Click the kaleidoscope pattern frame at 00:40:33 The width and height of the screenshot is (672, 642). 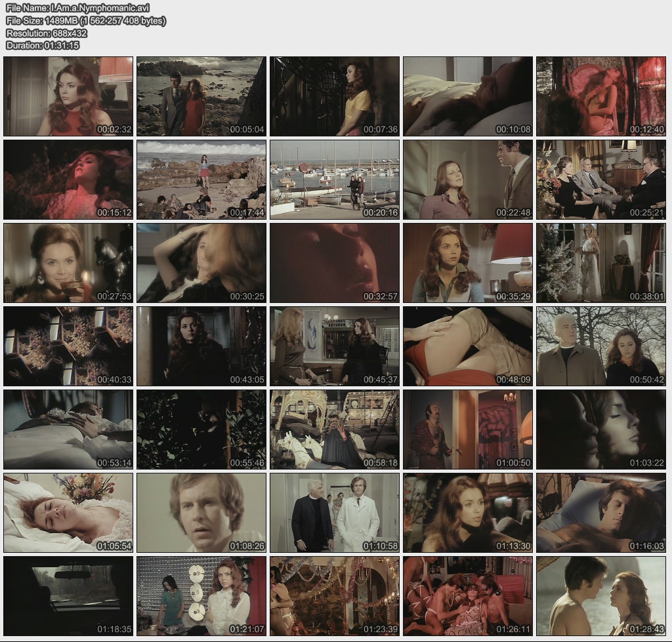[68, 346]
